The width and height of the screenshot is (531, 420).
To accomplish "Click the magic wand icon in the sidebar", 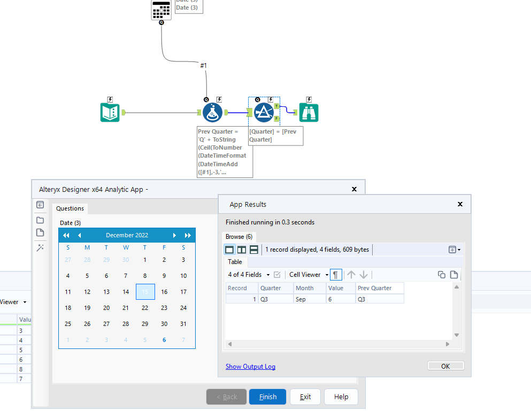I will point(40,247).
